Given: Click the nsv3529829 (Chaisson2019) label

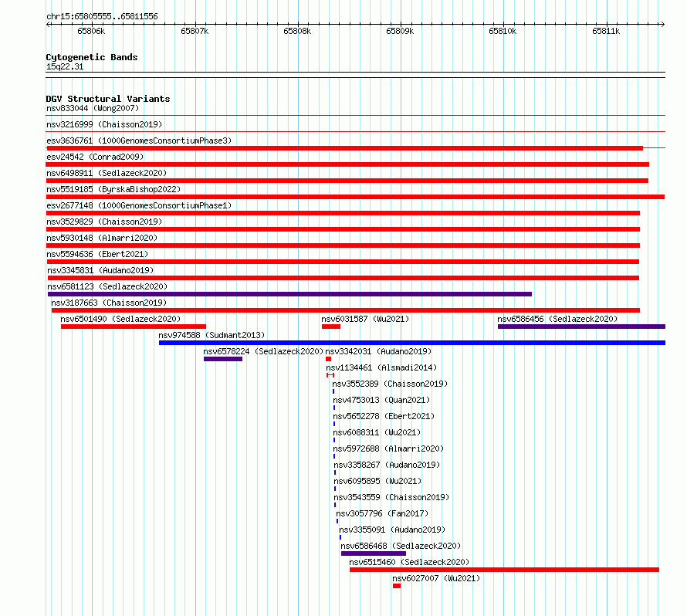Looking at the screenshot, I should pyautogui.click(x=104, y=222).
